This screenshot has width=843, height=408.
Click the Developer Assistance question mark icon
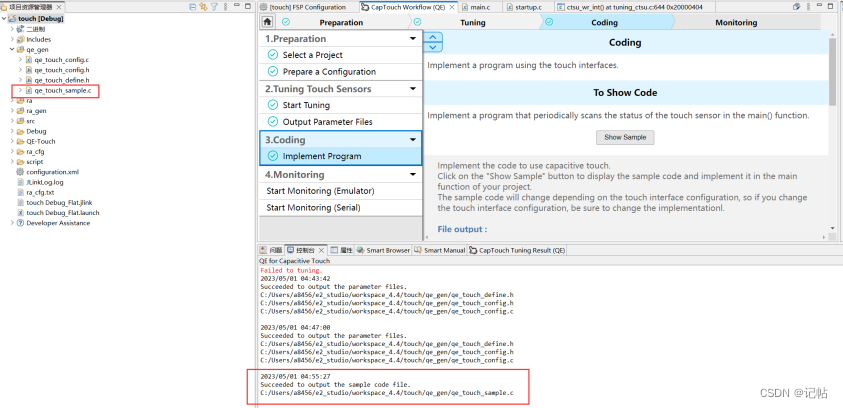(x=21, y=223)
